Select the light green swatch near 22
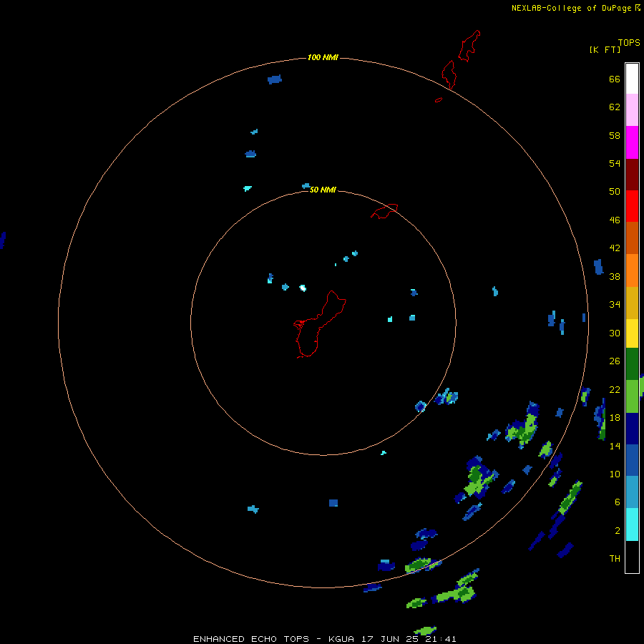The width and height of the screenshot is (644, 644). (x=632, y=396)
